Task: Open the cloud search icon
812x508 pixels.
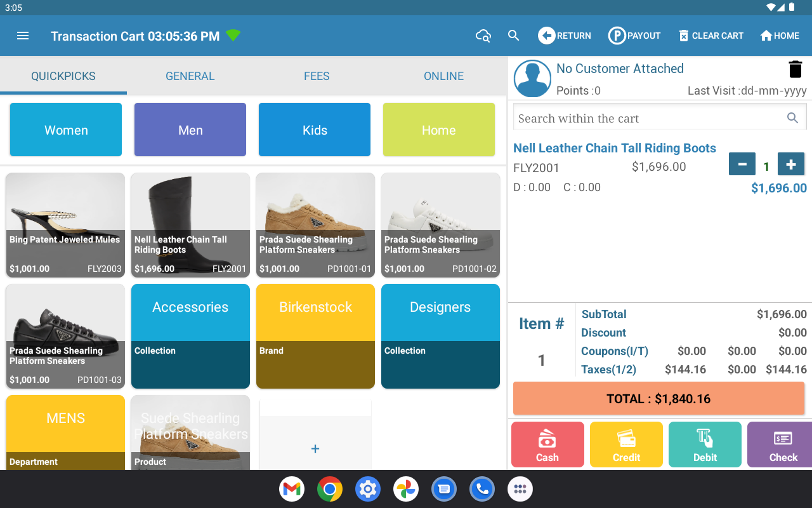Action: [483, 36]
